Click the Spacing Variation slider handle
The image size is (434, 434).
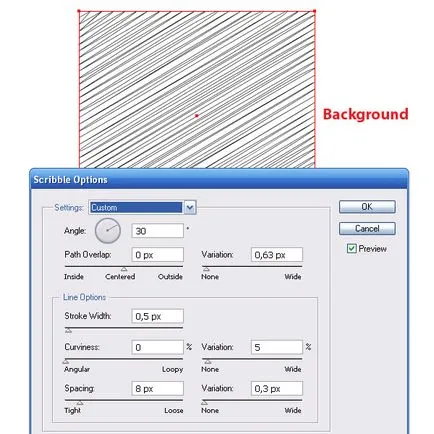click(x=204, y=403)
